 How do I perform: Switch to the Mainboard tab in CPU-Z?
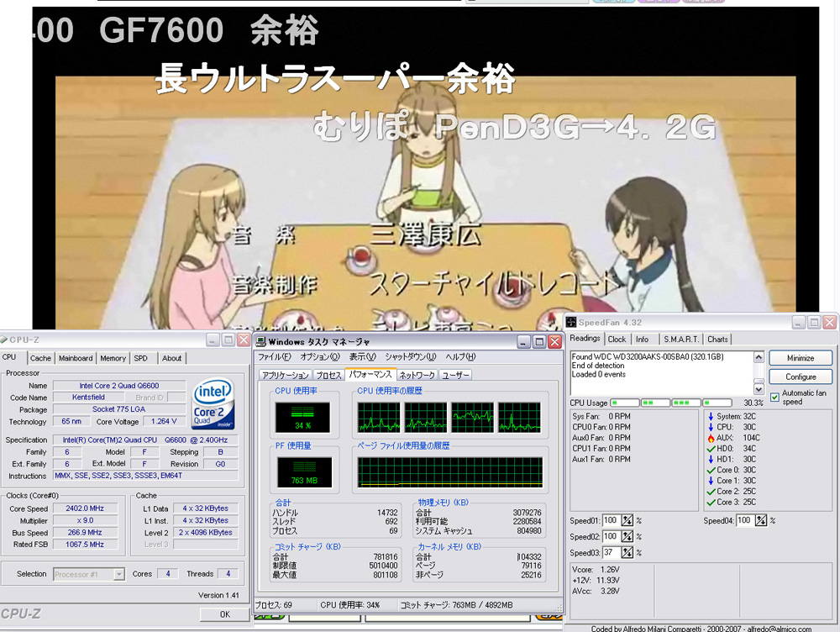click(76, 358)
